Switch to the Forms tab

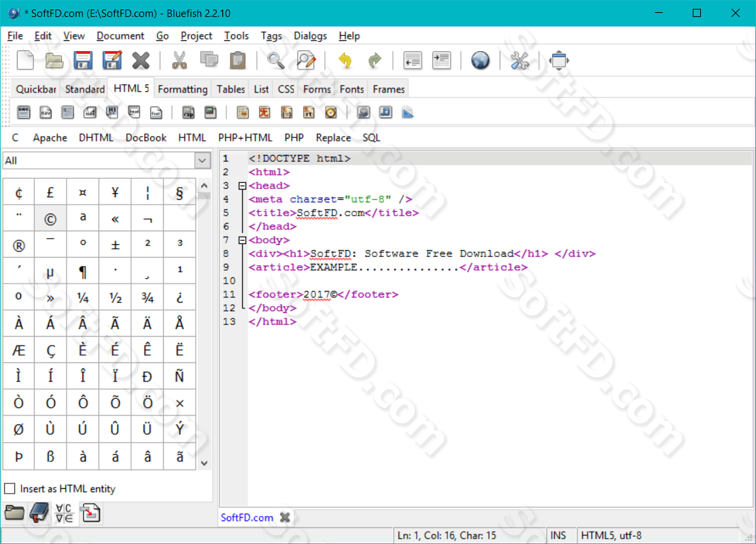[317, 89]
